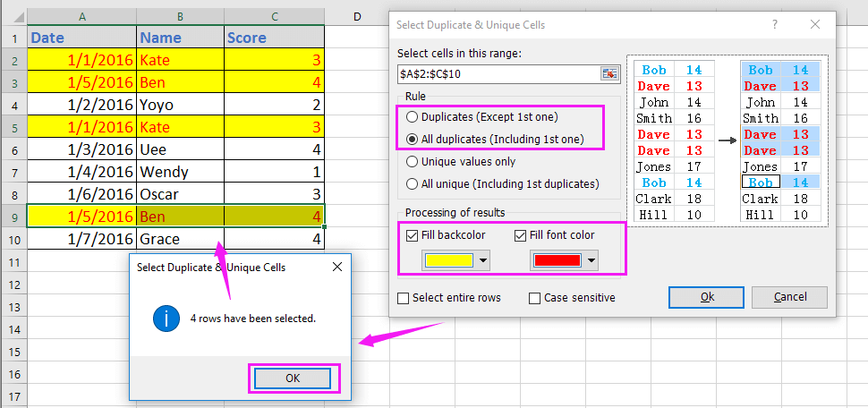
Task: Click Ok in the duplicate cells dialog
Action: coord(706,297)
